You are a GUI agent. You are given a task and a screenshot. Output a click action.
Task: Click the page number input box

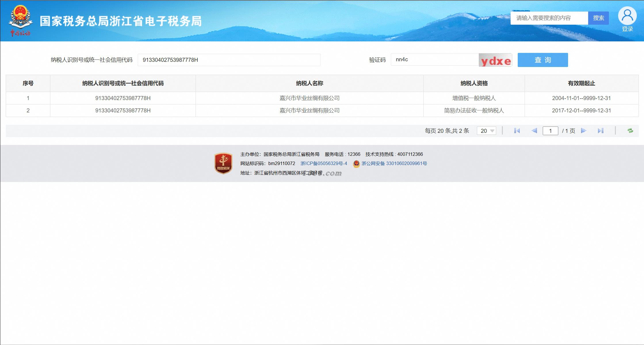coord(550,131)
